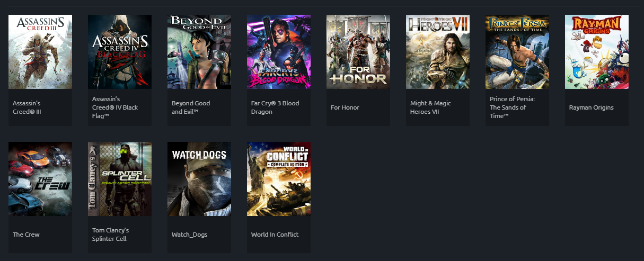Image resolution: width=644 pixels, height=261 pixels.
Task: Select the "The Crew" title label
Action: 26,235
